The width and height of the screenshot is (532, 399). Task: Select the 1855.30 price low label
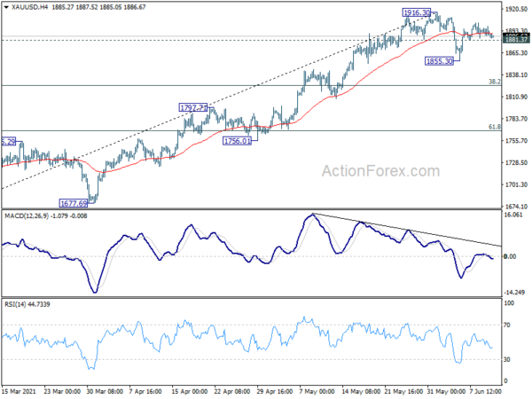[x=440, y=61]
